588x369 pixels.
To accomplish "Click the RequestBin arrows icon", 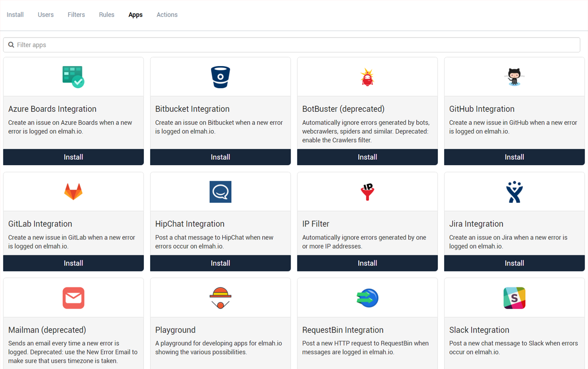I will click(x=367, y=298).
